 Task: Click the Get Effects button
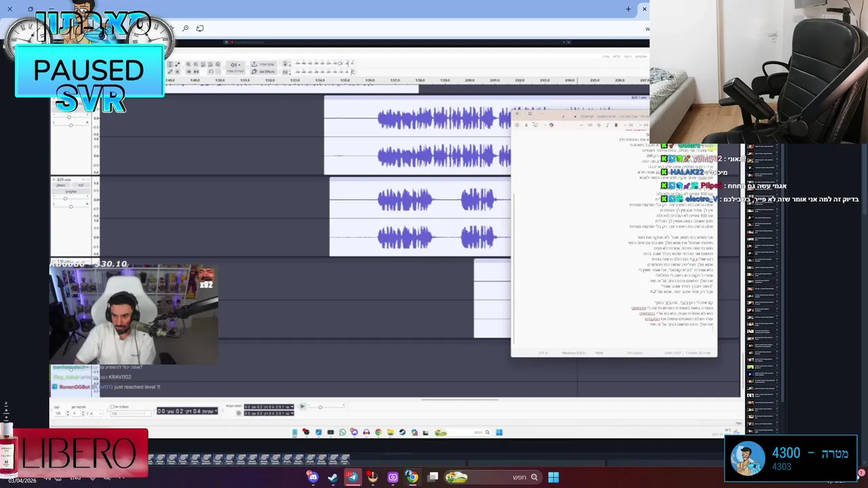pyautogui.click(x=264, y=72)
